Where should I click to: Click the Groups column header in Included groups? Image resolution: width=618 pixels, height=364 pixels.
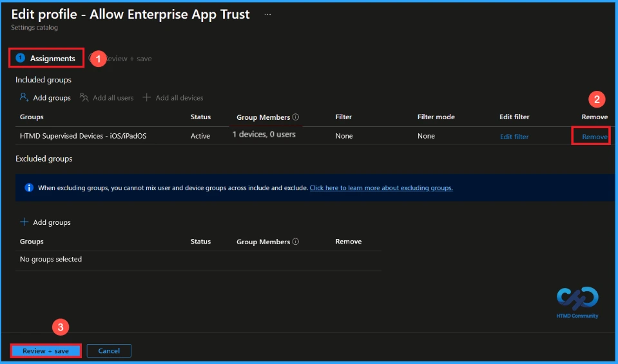click(x=32, y=117)
